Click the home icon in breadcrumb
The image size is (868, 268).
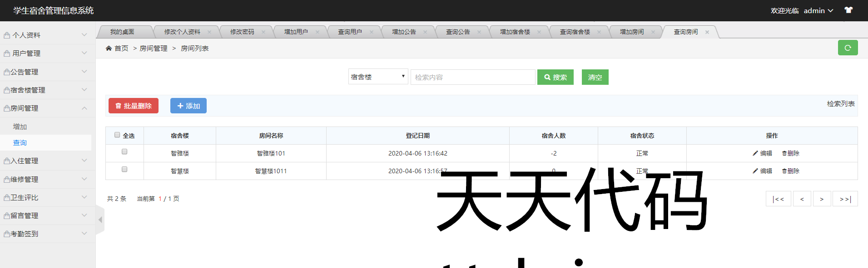coord(109,48)
